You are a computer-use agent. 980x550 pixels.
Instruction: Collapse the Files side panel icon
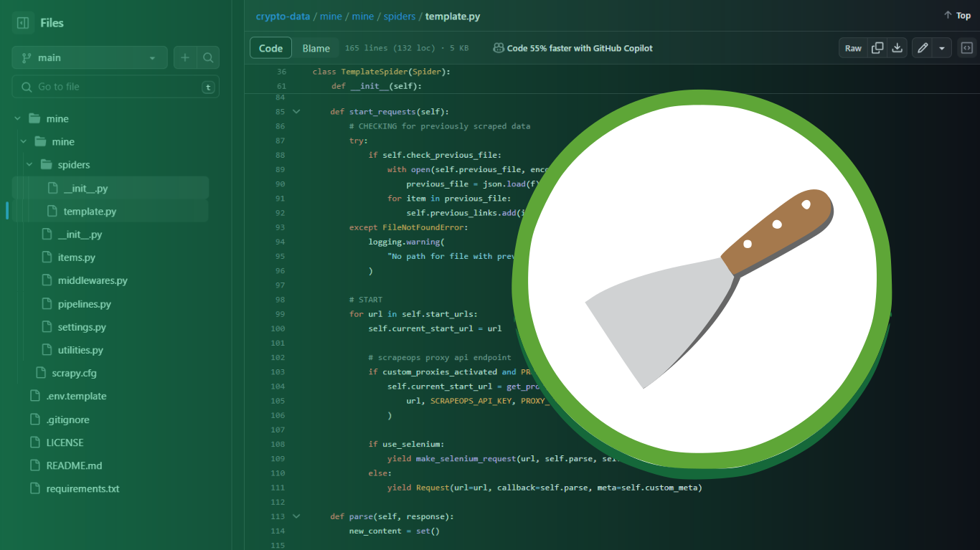[23, 23]
